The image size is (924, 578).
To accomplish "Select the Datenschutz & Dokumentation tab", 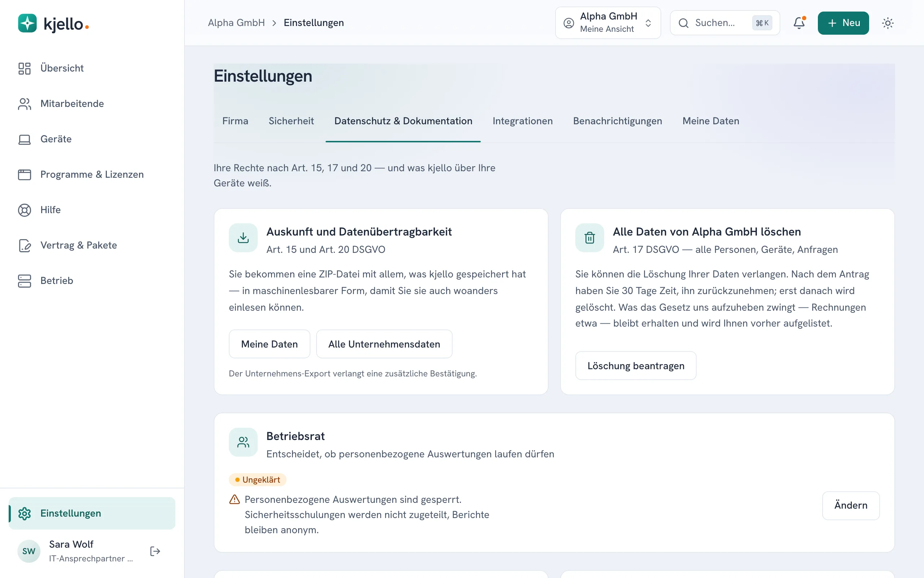I will (403, 121).
